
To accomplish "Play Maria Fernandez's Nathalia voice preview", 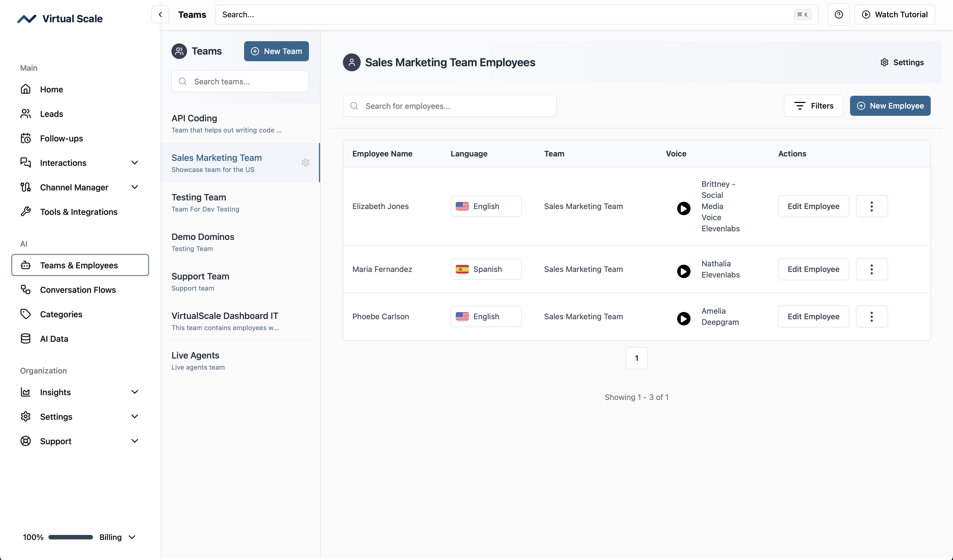I will (683, 271).
